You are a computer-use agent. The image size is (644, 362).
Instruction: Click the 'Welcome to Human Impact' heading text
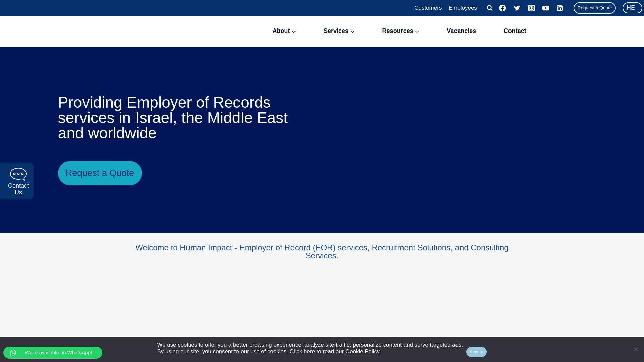tap(322, 251)
